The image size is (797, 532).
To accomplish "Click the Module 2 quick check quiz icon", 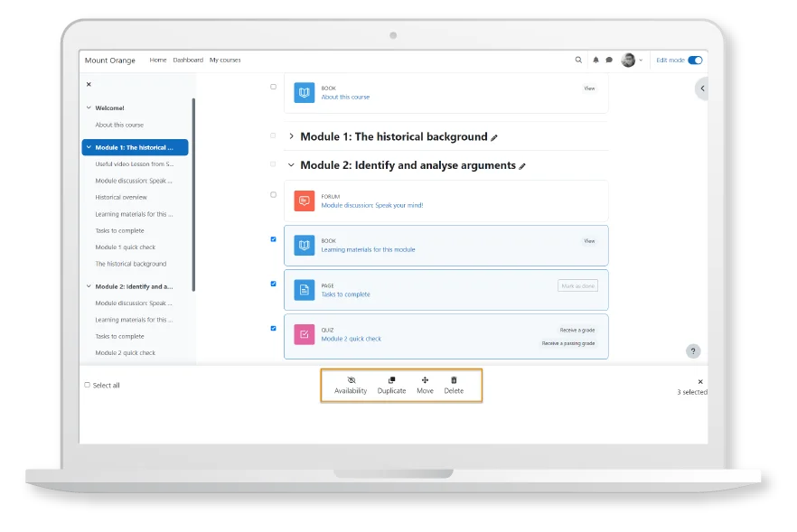I will click(304, 334).
